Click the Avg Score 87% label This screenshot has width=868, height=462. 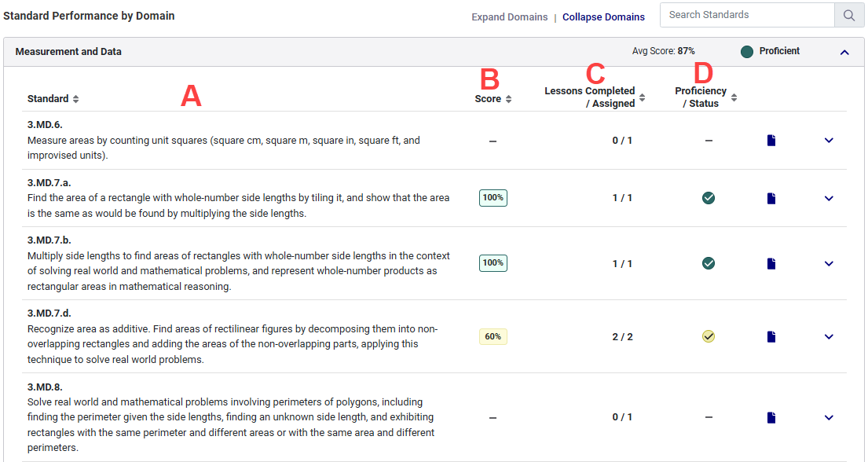(663, 50)
